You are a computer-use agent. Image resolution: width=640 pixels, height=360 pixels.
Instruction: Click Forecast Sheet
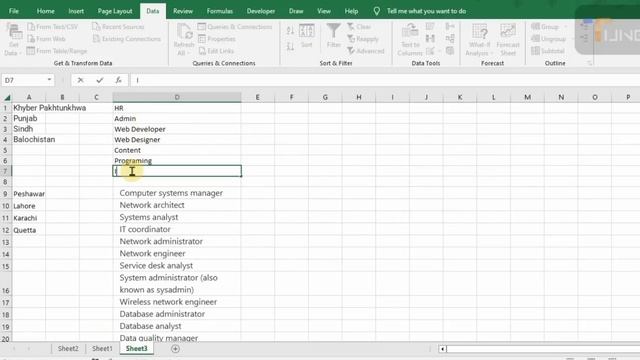coord(508,40)
